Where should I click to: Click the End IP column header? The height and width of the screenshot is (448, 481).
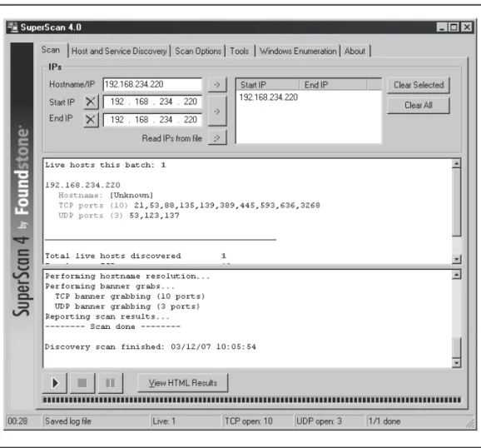tap(333, 84)
